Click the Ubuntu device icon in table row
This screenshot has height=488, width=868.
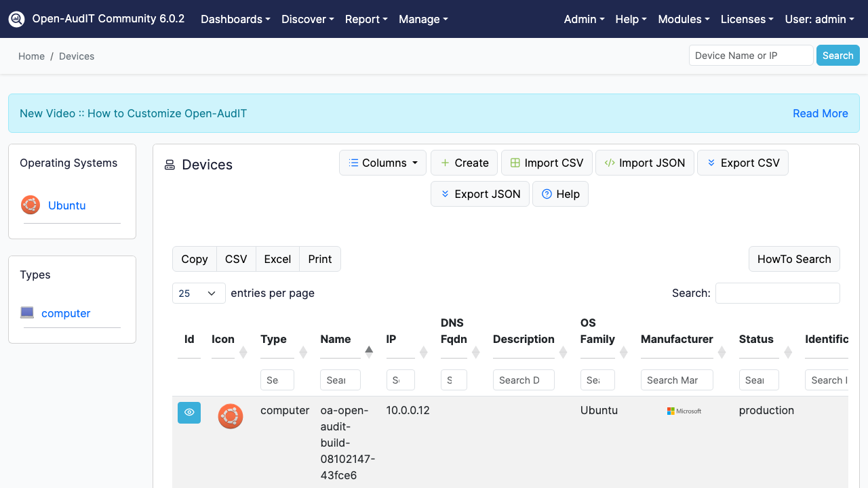pos(231,416)
